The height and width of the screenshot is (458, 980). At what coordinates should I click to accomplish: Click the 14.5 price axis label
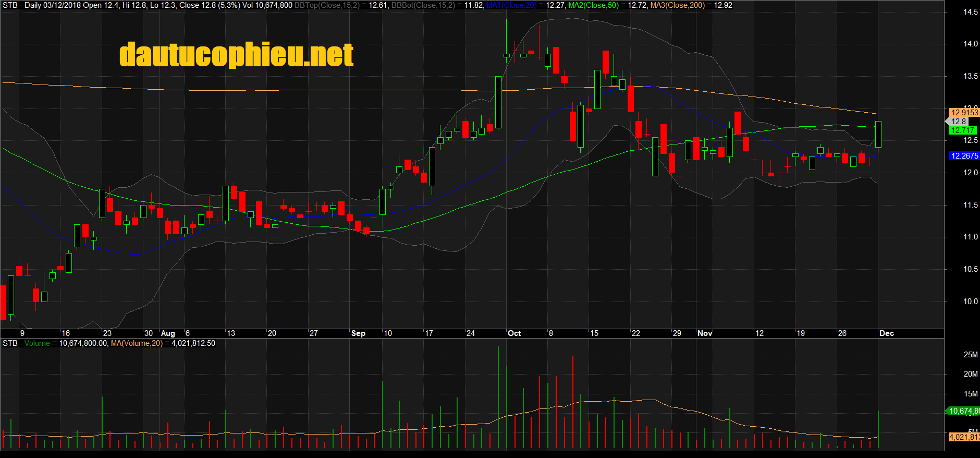[x=970, y=12]
